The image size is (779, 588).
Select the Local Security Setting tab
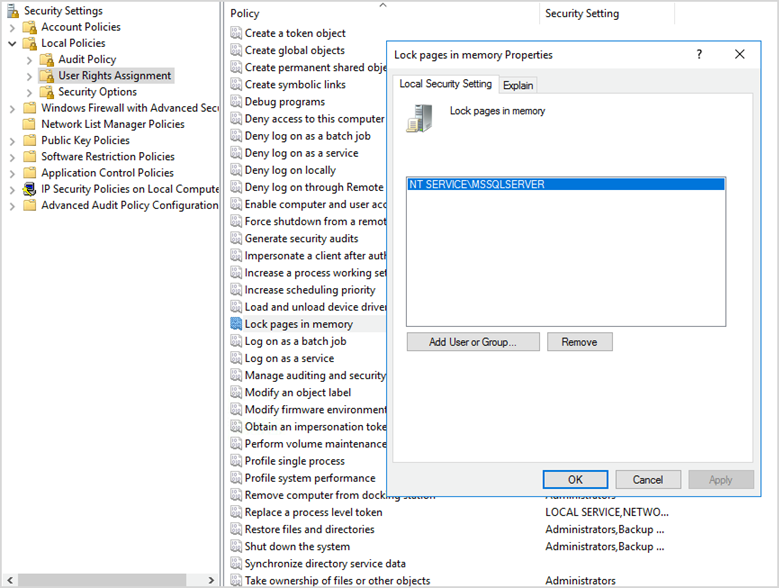point(445,84)
